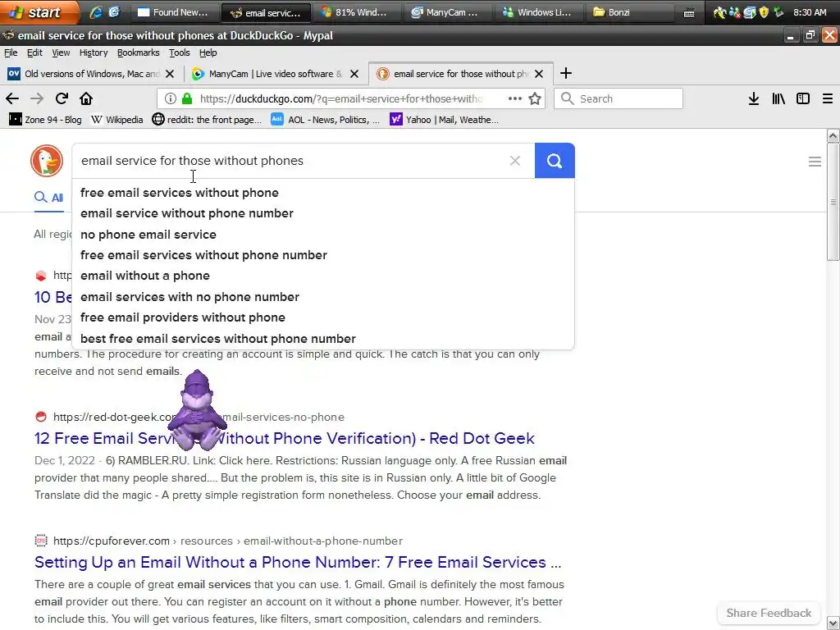Open AOL News bookmark
840x630 pixels.
(x=325, y=120)
